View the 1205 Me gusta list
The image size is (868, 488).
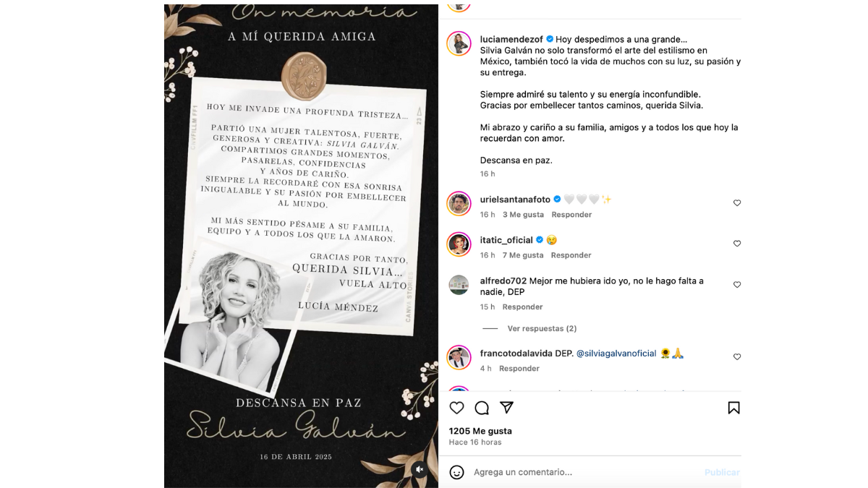click(480, 431)
